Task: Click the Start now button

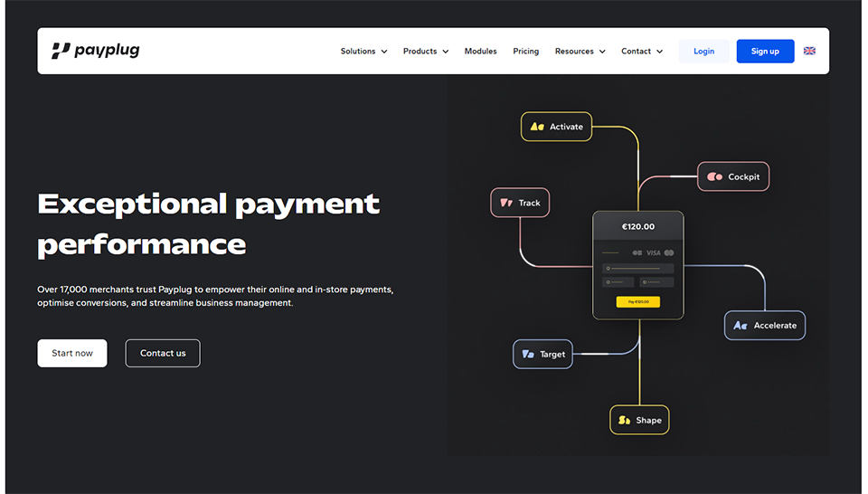Action: 72,354
